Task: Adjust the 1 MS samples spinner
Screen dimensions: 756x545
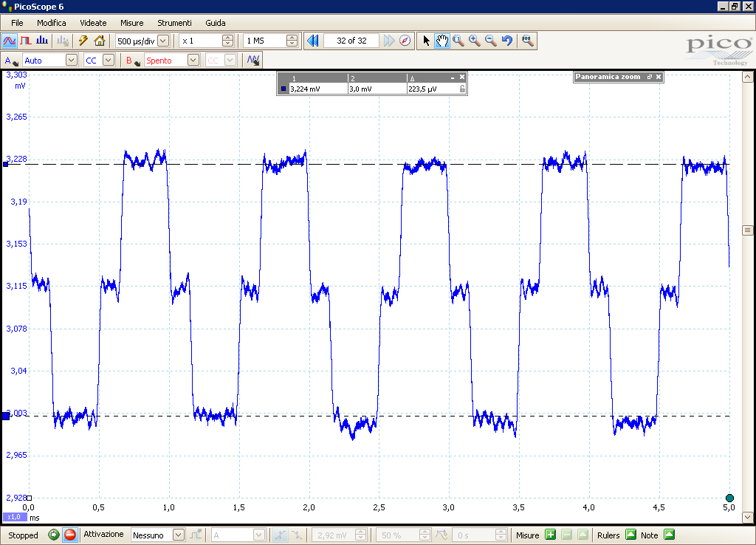Action: 292,41
